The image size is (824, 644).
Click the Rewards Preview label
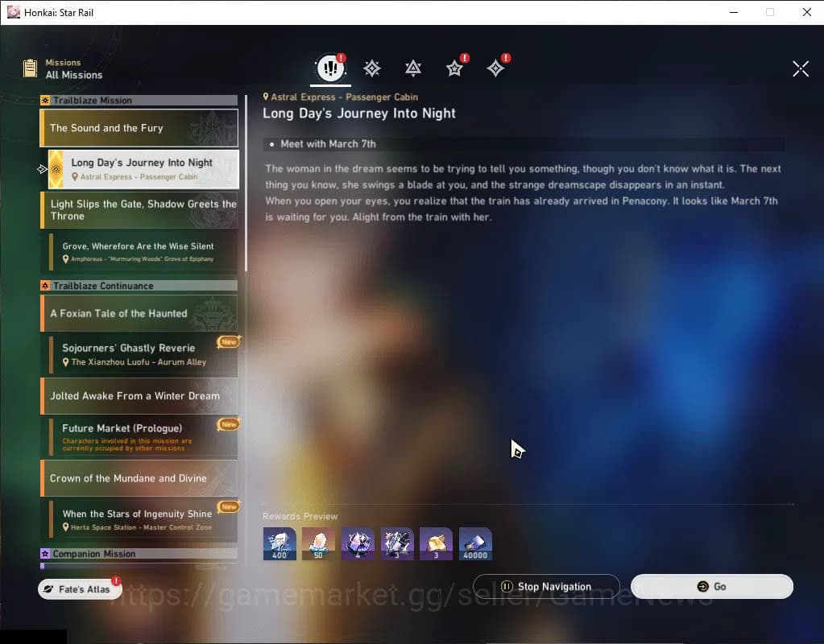tap(300, 516)
